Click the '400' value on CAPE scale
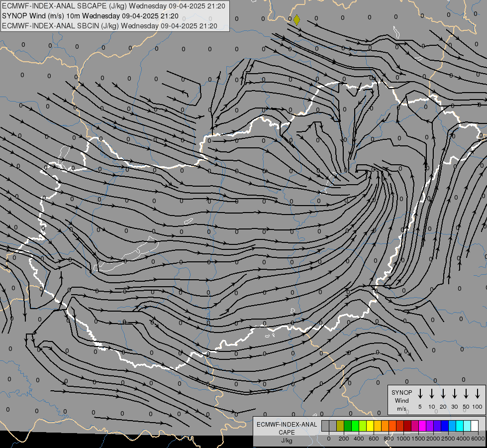The image size is (487, 448). click(359, 439)
